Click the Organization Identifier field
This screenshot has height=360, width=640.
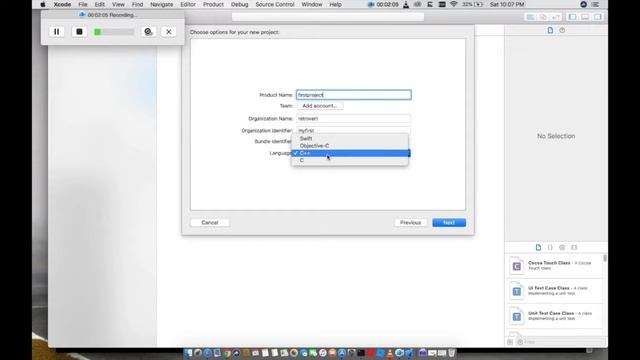(353, 130)
